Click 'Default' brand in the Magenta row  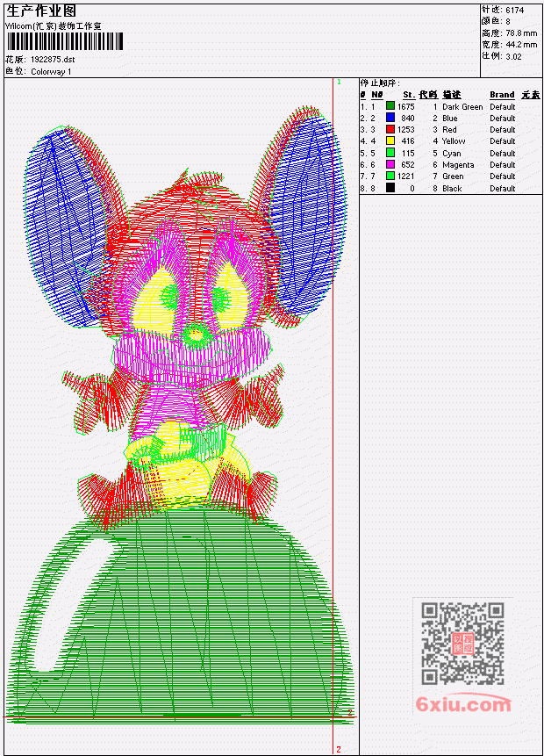[503, 165]
